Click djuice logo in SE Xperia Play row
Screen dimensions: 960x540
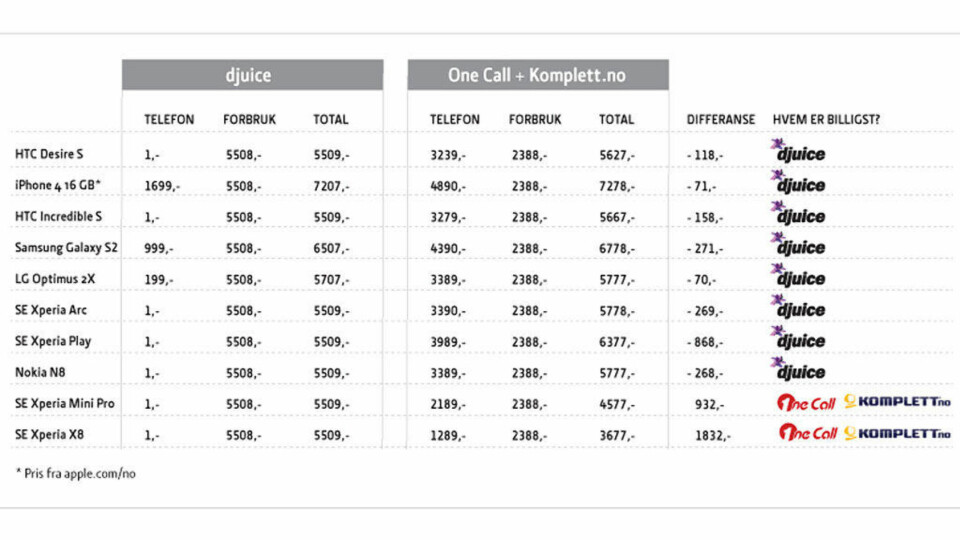click(798, 337)
